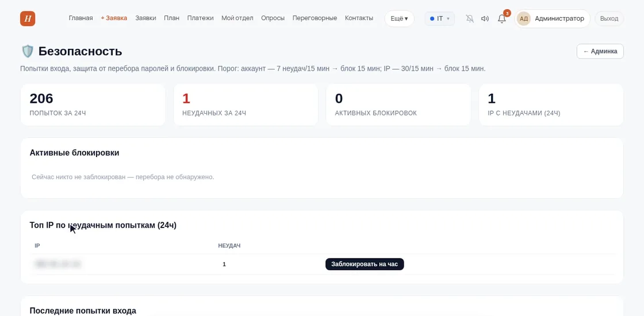
Task: Expand the Ещё dropdown menu
Action: [x=399, y=18]
